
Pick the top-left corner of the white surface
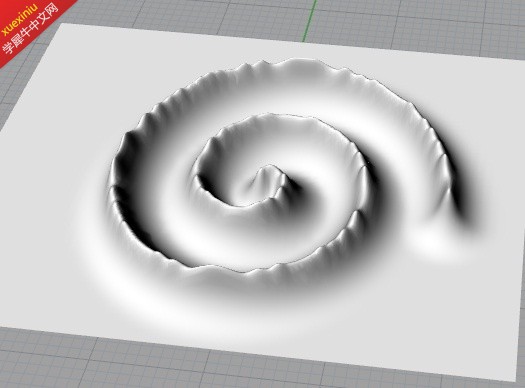tap(60, 24)
